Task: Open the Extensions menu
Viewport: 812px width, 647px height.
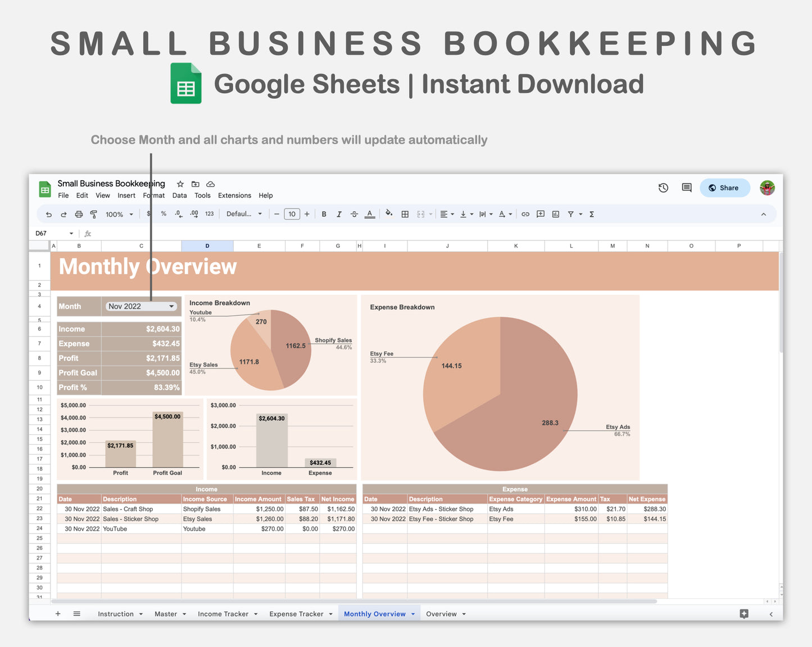Action: point(234,195)
